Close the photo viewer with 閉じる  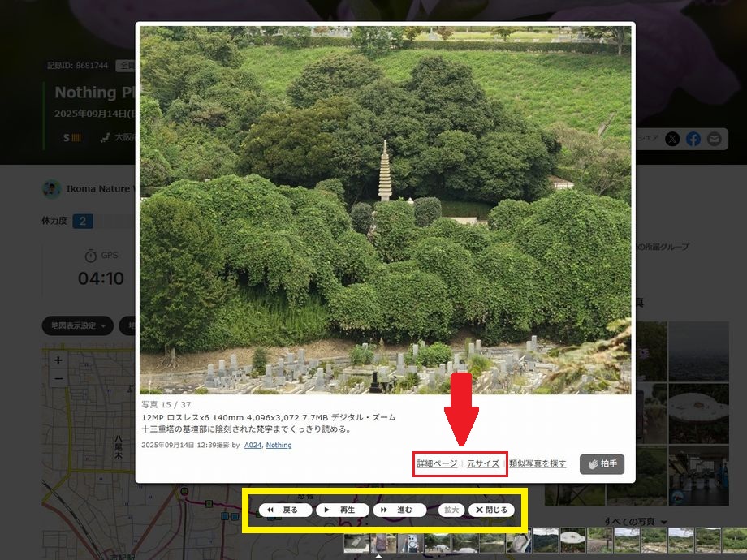(491, 510)
